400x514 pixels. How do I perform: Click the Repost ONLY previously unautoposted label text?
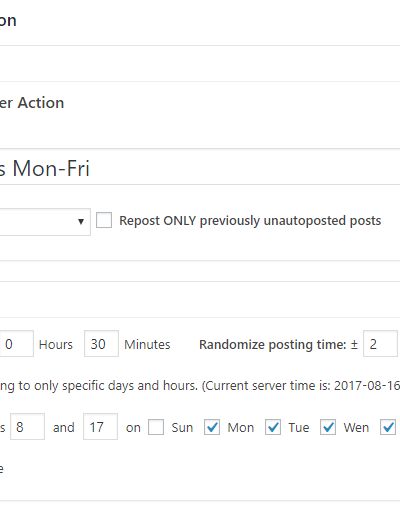tap(250, 221)
